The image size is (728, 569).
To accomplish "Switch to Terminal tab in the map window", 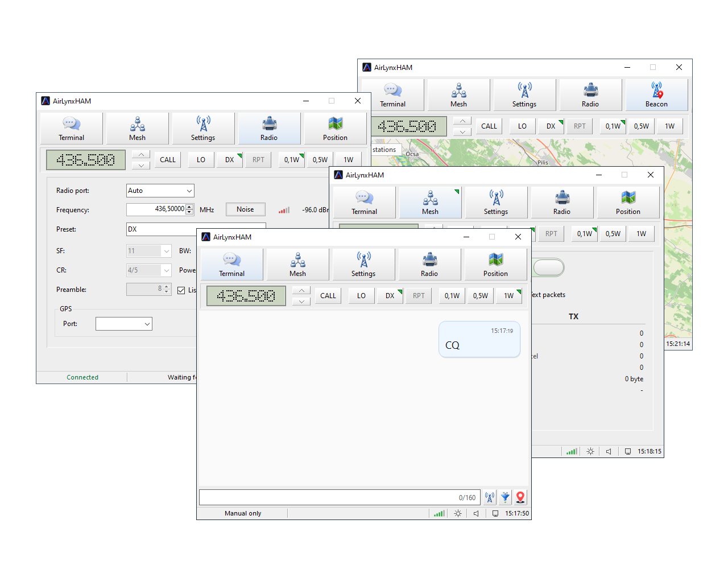I will pyautogui.click(x=392, y=94).
